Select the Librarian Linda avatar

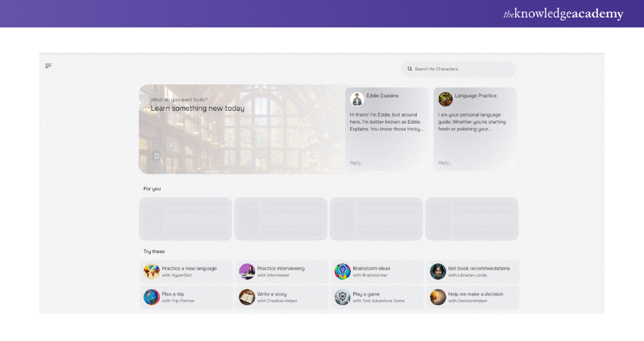coord(438,271)
